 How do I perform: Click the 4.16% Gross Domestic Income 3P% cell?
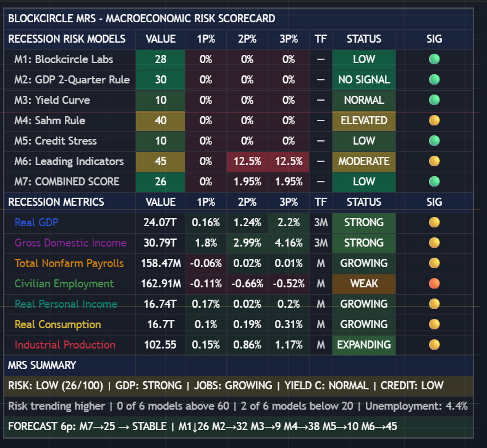pyautogui.click(x=289, y=242)
